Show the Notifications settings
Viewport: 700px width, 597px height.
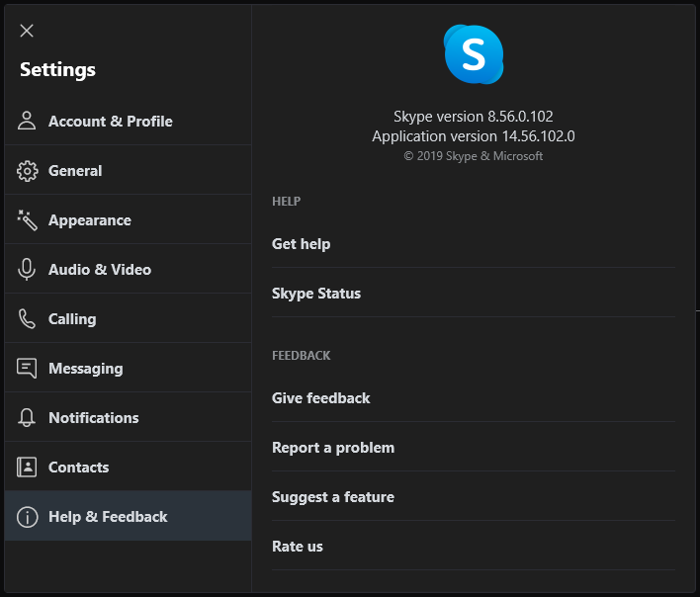[129, 418]
